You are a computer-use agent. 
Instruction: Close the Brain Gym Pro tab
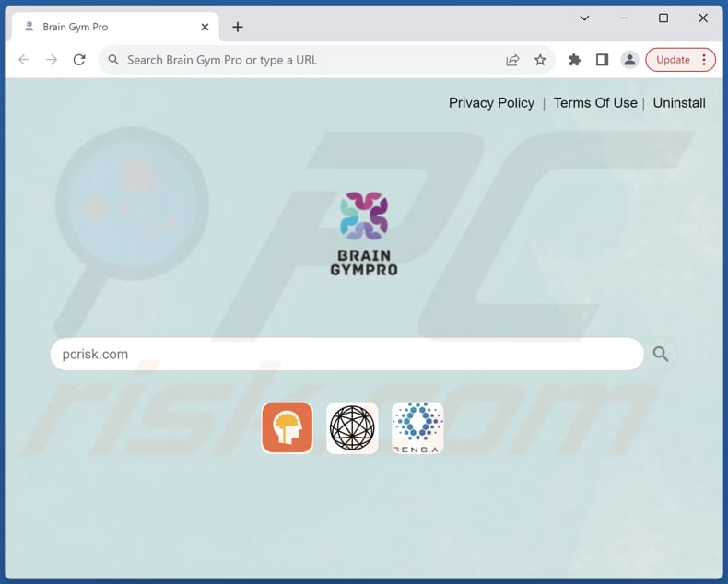(x=205, y=28)
